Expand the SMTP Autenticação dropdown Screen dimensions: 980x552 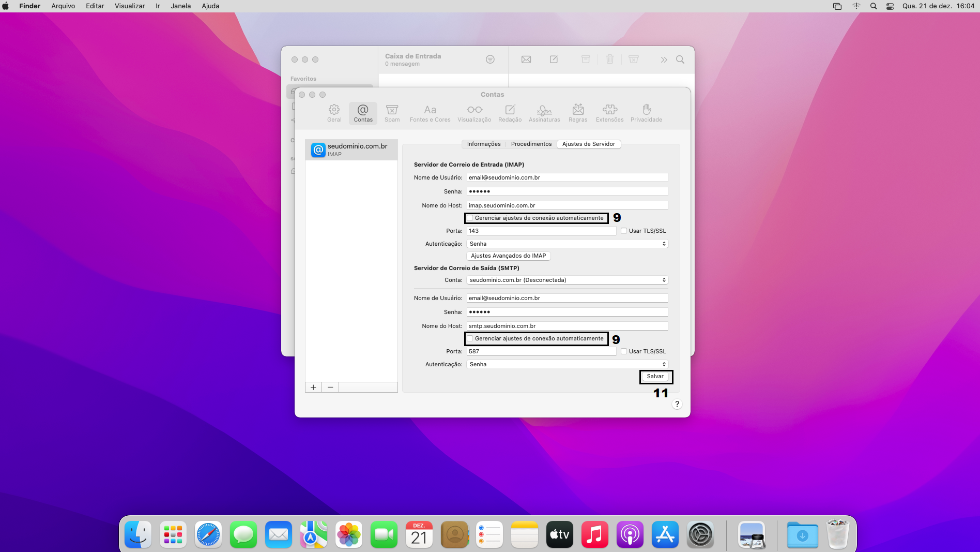pos(567,364)
